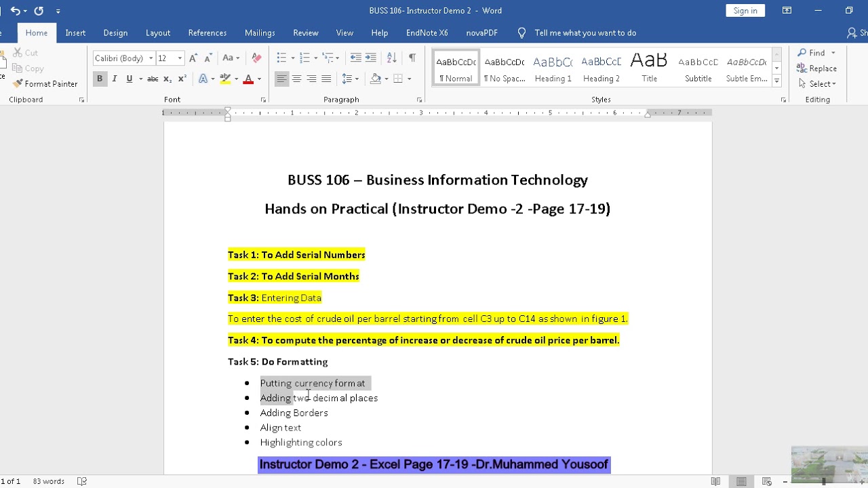Open the Insert ribbon tab
Image resolution: width=868 pixels, height=488 pixels.
click(75, 33)
